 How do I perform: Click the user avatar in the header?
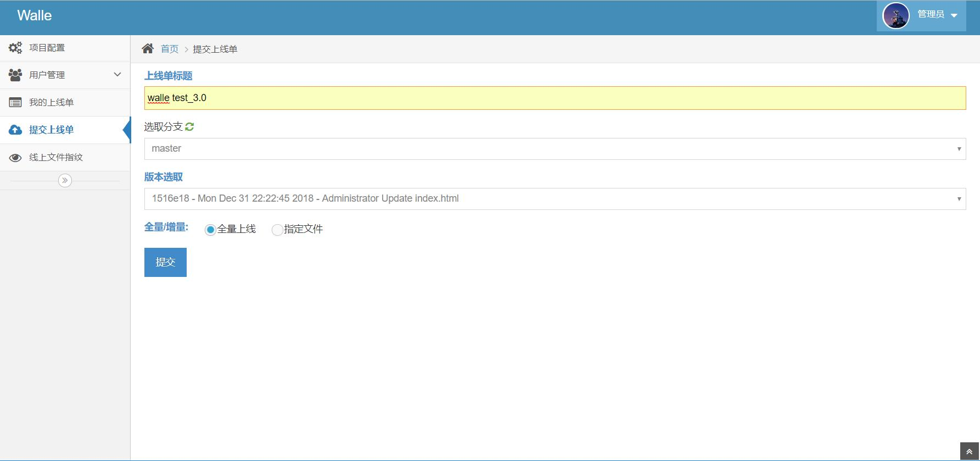point(895,15)
